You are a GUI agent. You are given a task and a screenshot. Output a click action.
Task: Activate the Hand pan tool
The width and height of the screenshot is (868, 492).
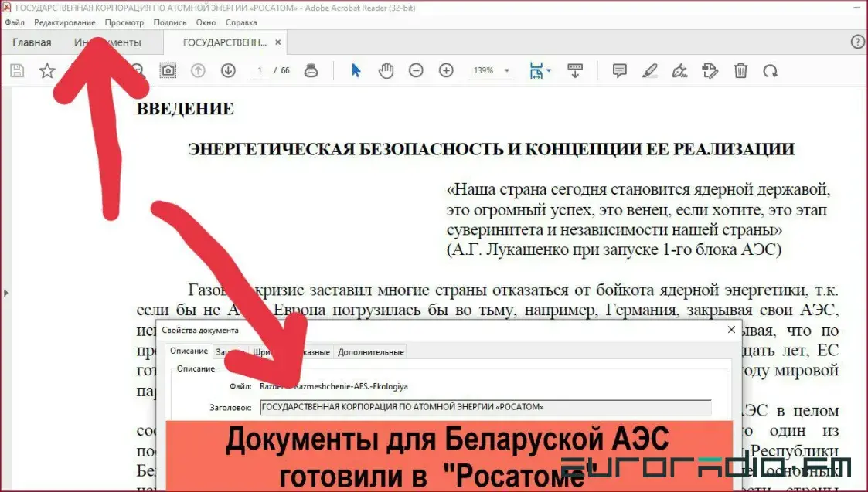(x=386, y=71)
